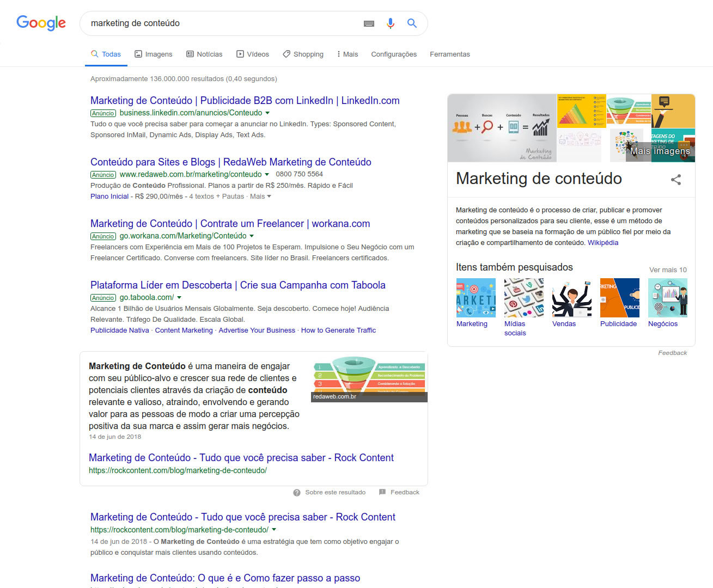The image size is (713, 588).
Task: Expand the dropdown arrow beside go.workana.com URL
Action: pyautogui.click(x=252, y=236)
